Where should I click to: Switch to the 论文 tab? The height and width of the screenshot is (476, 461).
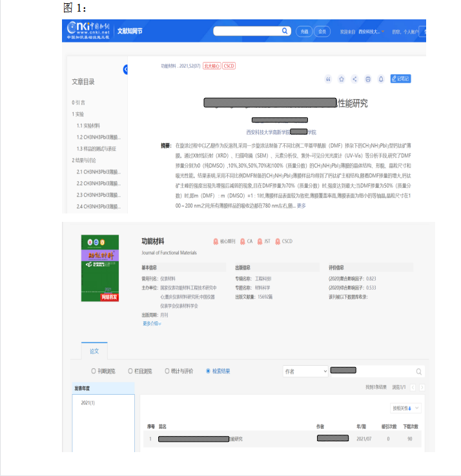click(94, 351)
